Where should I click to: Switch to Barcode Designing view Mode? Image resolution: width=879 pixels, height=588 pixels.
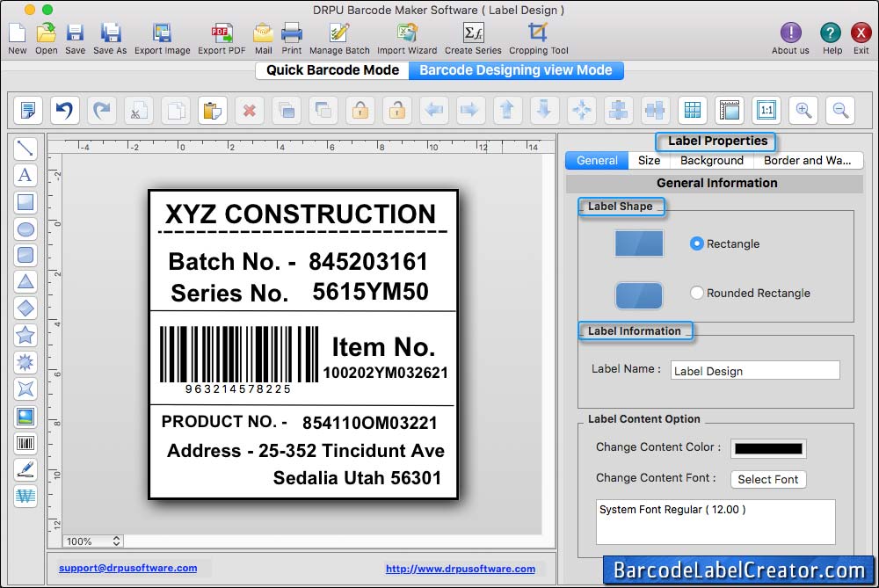[516, 70]
